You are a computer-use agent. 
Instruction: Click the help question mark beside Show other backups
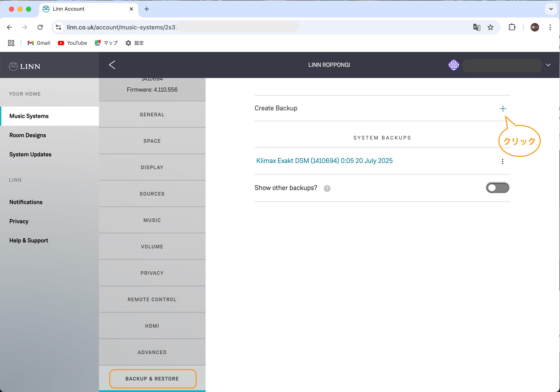point(327,188)
